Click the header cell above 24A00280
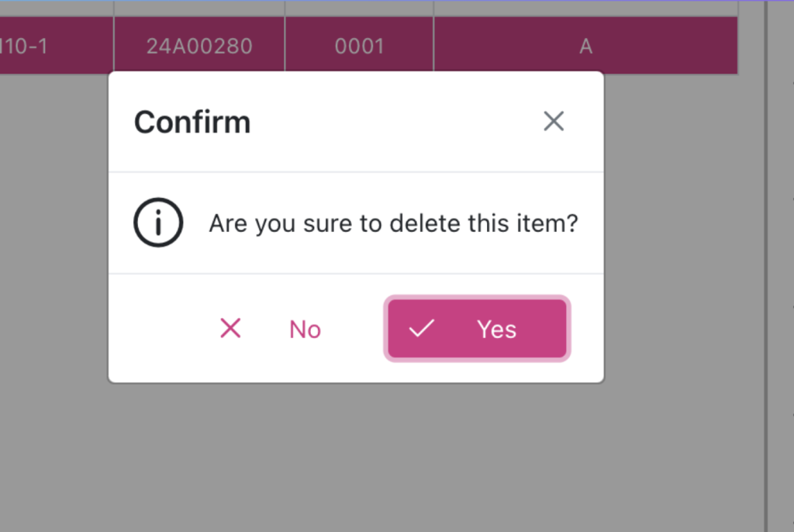 [x=199, y=7]
